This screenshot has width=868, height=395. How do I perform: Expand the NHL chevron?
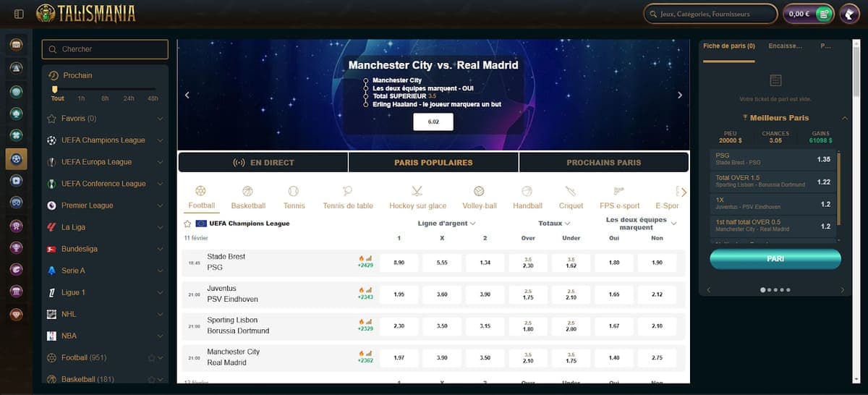coord(160,314)
